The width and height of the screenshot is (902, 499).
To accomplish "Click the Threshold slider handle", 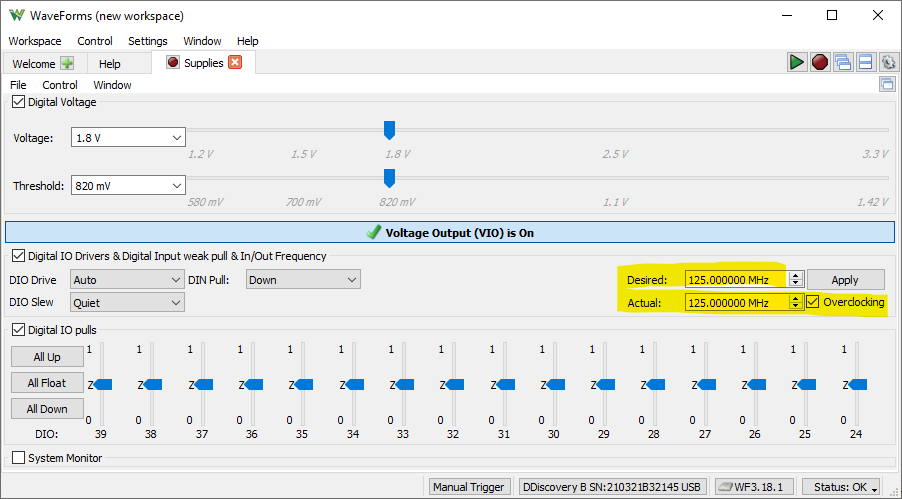I will coord(389,178).
